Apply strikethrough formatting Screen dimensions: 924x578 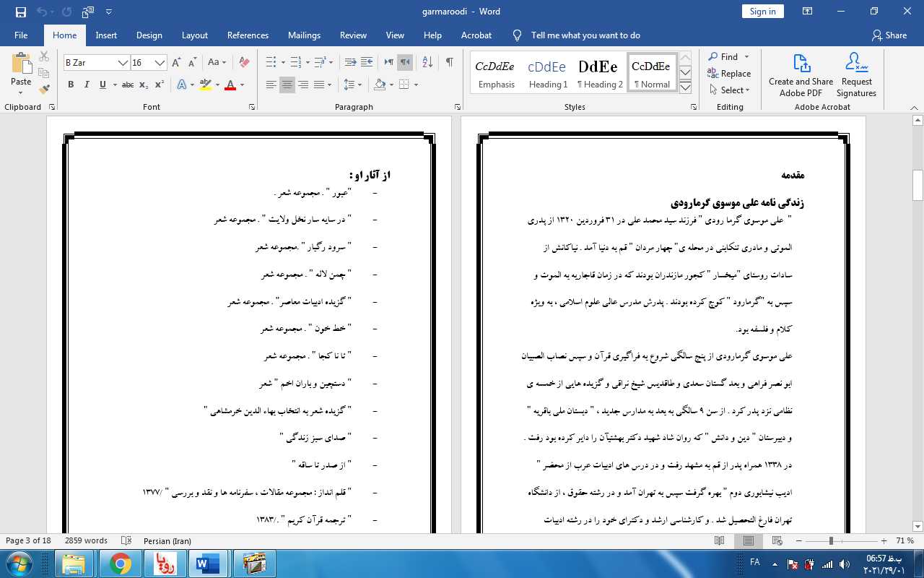pos(128,85)
